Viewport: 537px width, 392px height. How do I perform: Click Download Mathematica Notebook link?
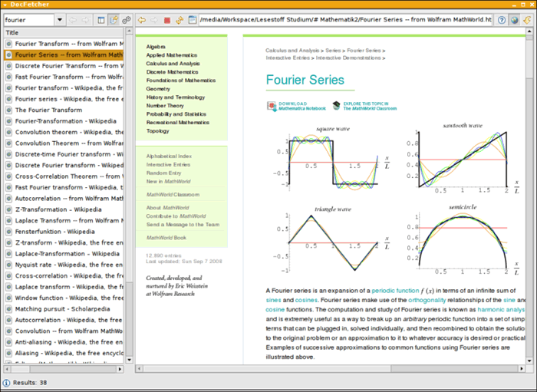pos(292,106)
